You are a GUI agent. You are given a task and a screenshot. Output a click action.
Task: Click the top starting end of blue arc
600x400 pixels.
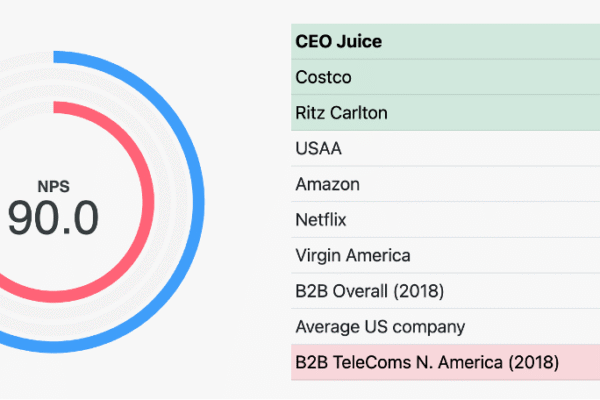[58, 53]
